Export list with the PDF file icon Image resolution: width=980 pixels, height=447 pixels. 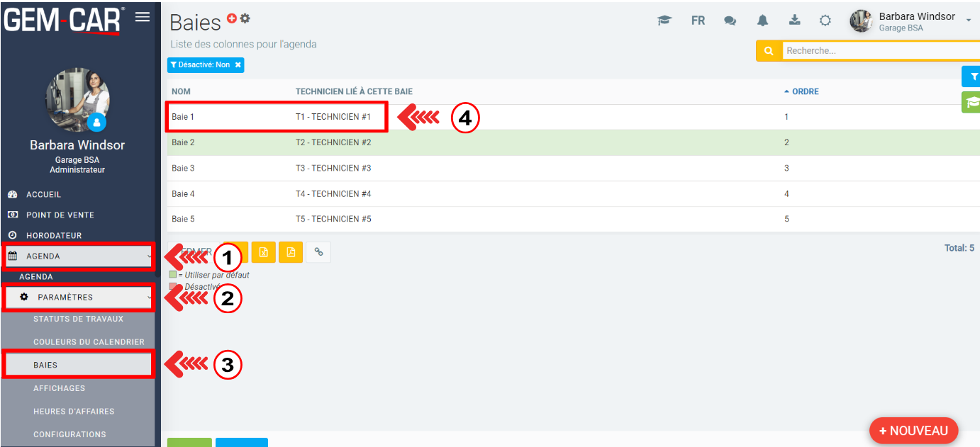click(291, 252)
